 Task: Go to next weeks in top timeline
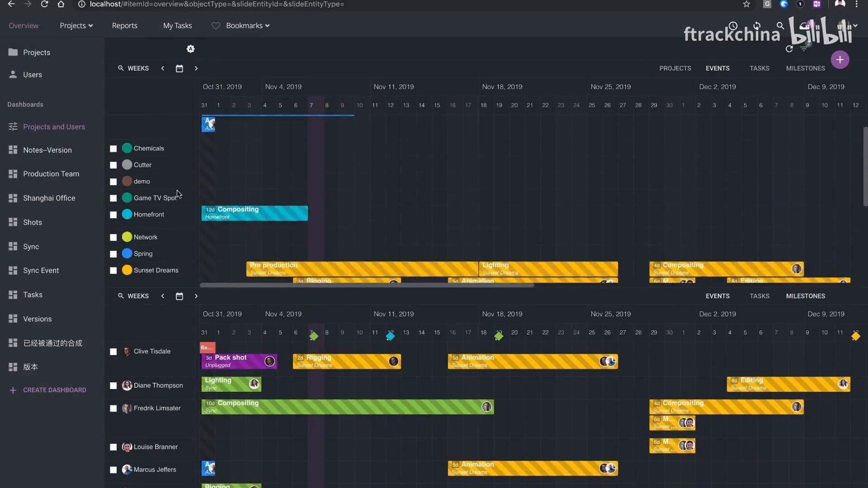tap(196, 69)
